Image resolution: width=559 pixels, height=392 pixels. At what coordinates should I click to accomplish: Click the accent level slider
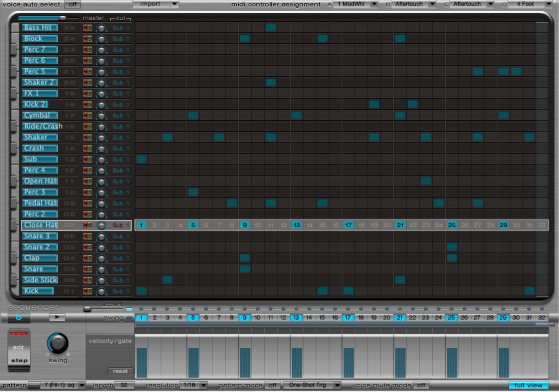pos(88,309)
